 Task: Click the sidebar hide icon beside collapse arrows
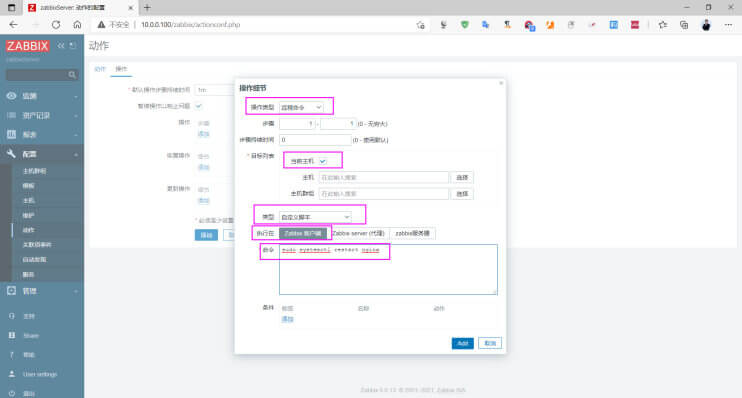[x=72, y=46]
